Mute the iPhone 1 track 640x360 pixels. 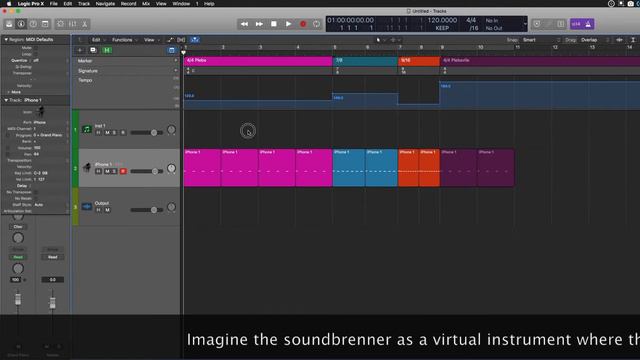click(107, 171)
